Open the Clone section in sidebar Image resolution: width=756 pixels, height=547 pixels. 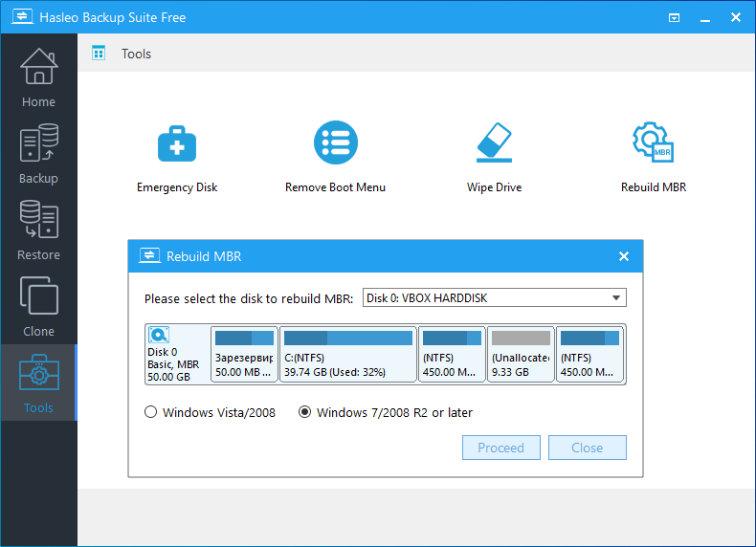38,307
